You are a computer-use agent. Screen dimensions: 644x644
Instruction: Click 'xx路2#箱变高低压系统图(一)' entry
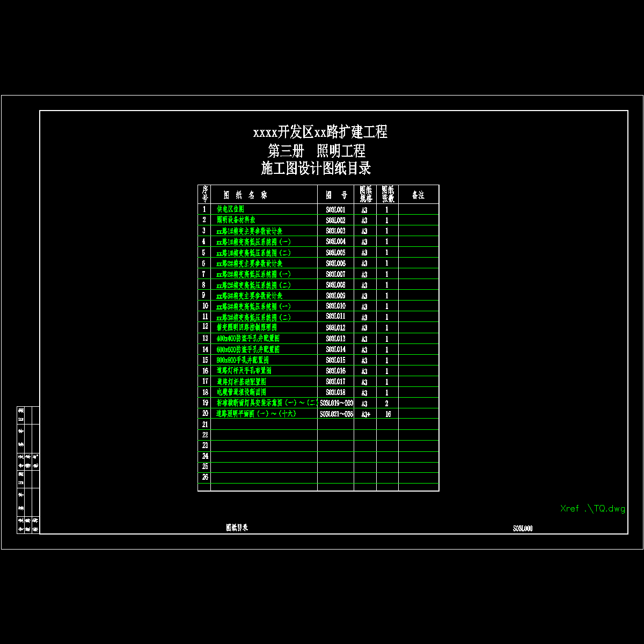254,274
